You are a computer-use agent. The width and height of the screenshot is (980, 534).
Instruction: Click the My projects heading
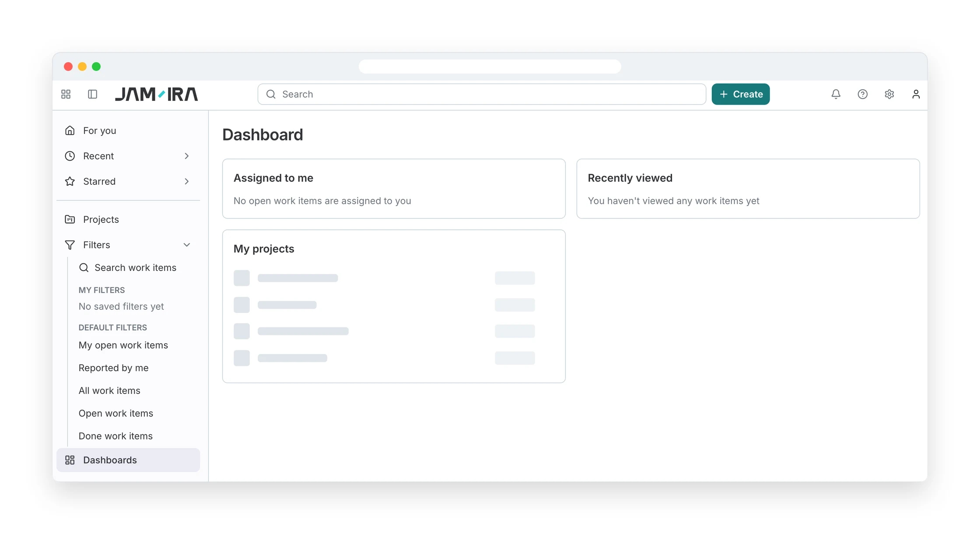264,249
